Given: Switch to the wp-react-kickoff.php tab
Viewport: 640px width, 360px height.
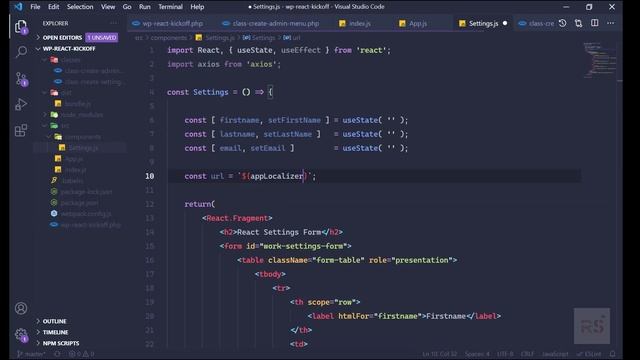Looking at the screenshot, I should (169, 23).
